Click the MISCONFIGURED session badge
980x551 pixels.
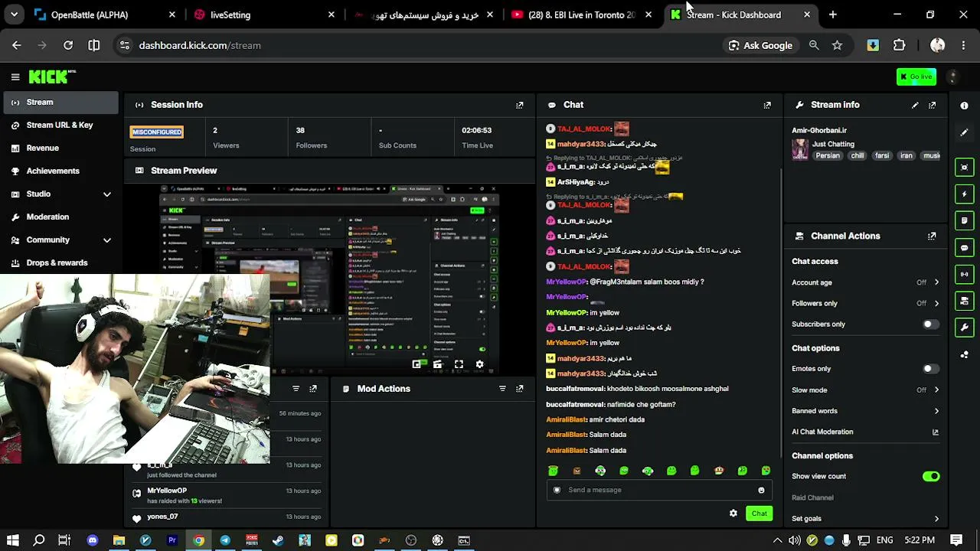click(156, 132)
